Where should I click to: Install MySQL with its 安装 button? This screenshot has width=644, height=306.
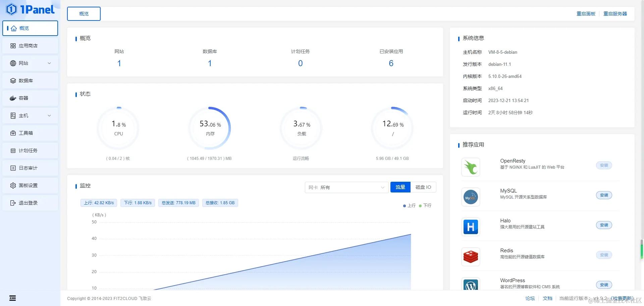604,195
